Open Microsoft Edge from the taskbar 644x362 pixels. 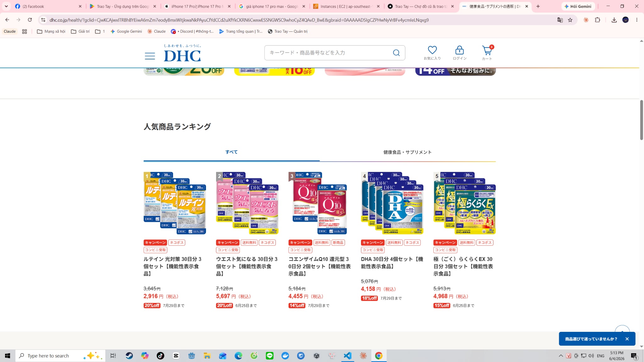(x=238, y=356)
